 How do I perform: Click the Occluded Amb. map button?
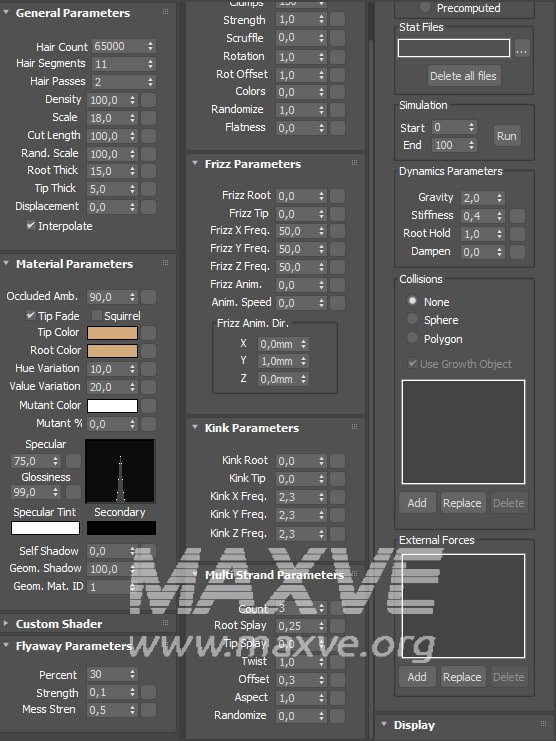click(148, 297)
